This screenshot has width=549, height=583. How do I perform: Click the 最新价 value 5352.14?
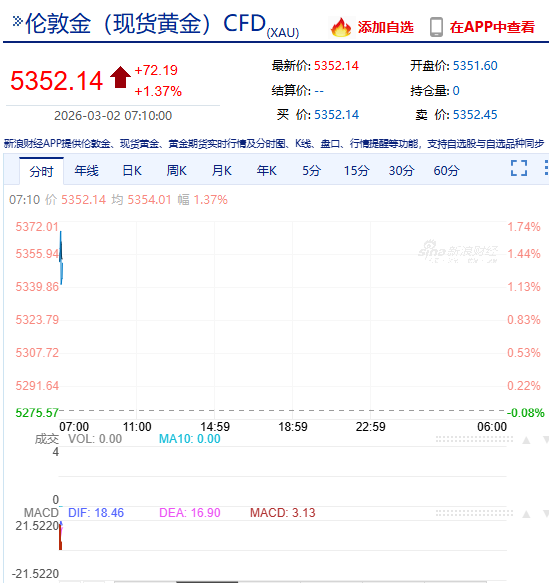[336, 66]
